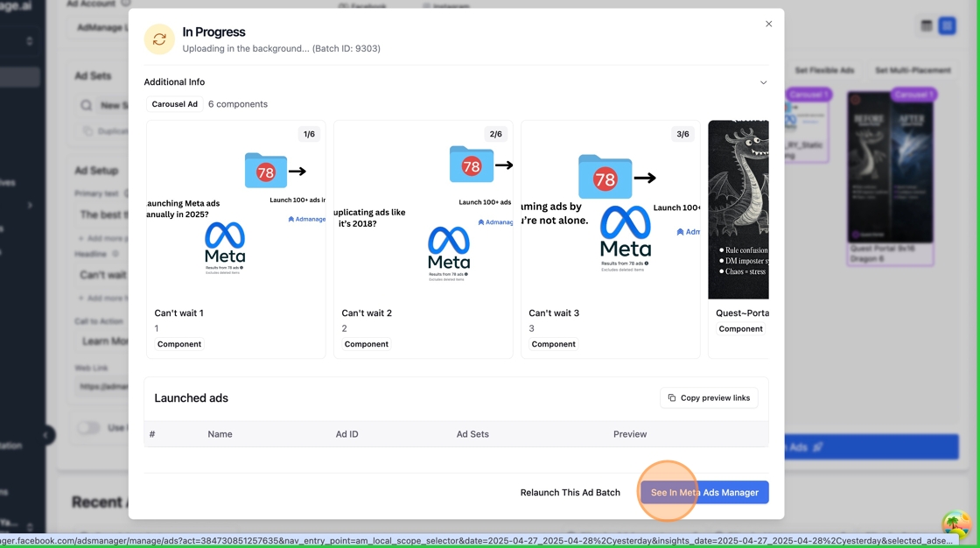Click the Name column header

[220, 434]
